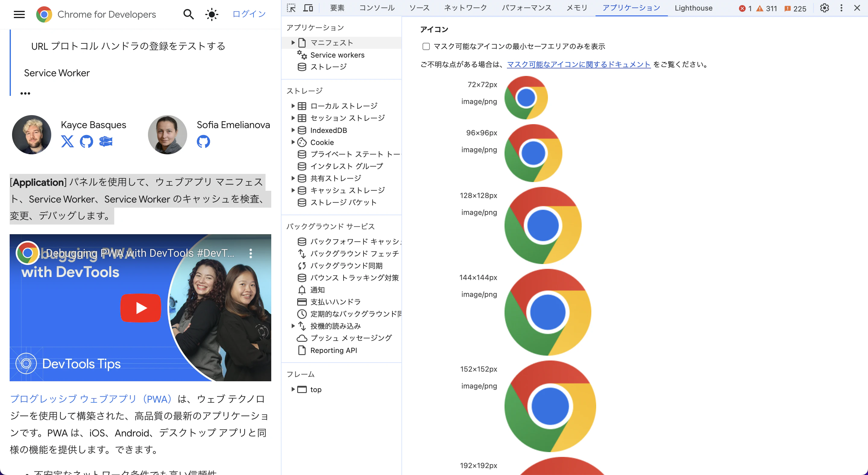
Task: Click Service Worker in page table of contents
Action: click(x=57, y=73)
